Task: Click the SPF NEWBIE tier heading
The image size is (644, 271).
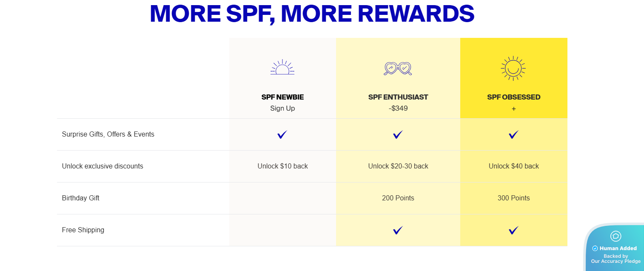Action: point(282,97)
